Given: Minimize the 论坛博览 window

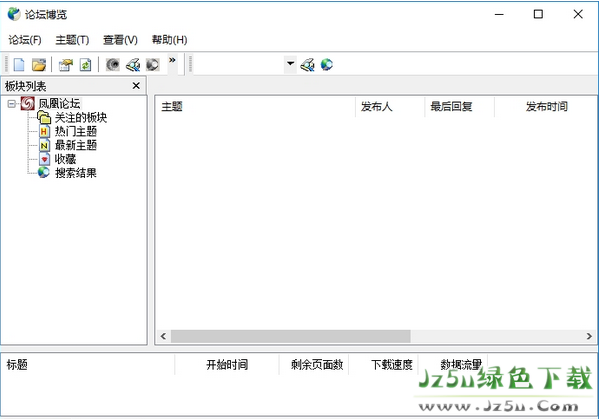Looking at the screenshot, I should pos(499,14).
